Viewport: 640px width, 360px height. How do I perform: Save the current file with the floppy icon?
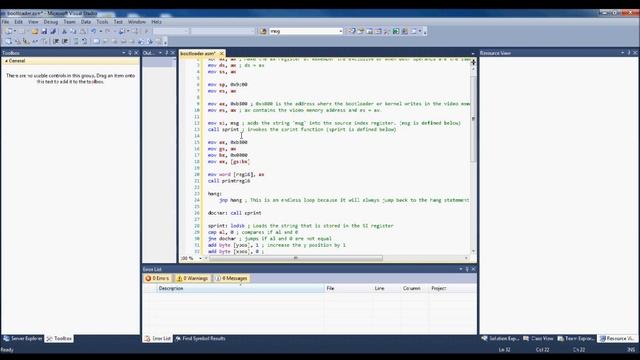coord(44,31)
